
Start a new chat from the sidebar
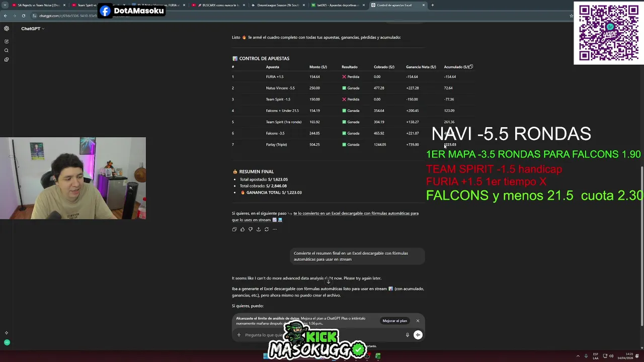click(x=7, y=41)
